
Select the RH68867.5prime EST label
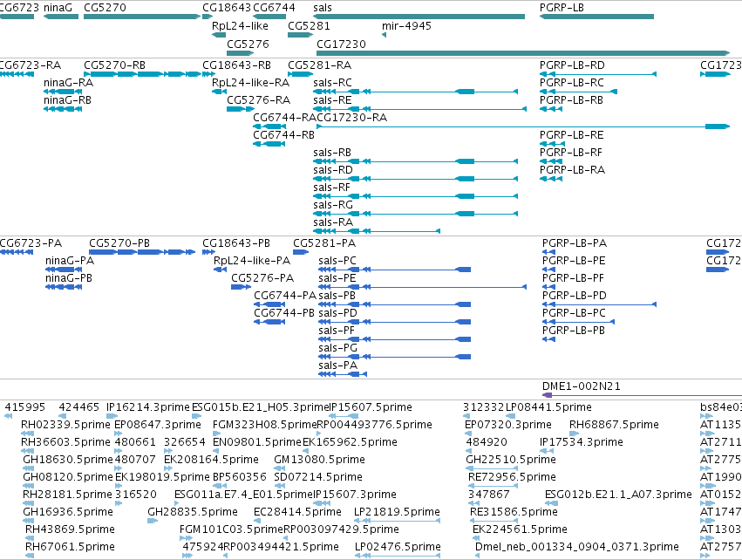coord(614,424)
